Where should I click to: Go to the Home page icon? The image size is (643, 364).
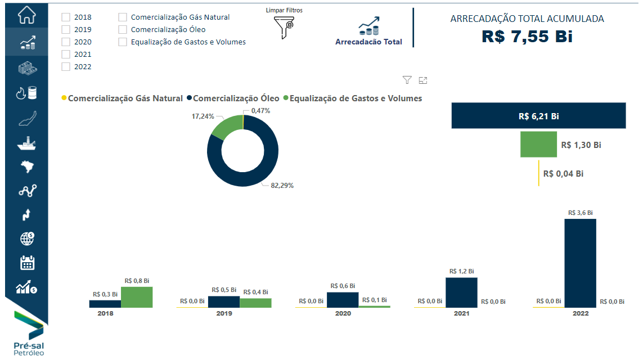[x=26, y=15]
